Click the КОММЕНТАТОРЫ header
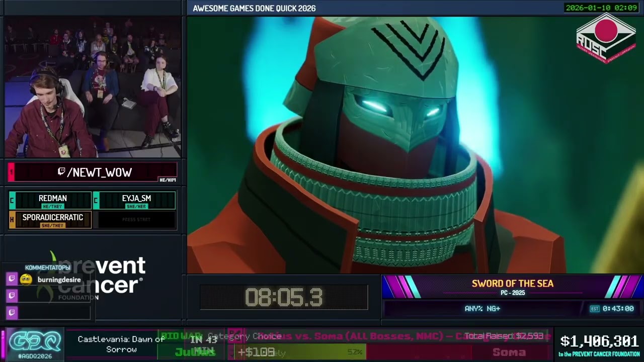 click(48, 268)
